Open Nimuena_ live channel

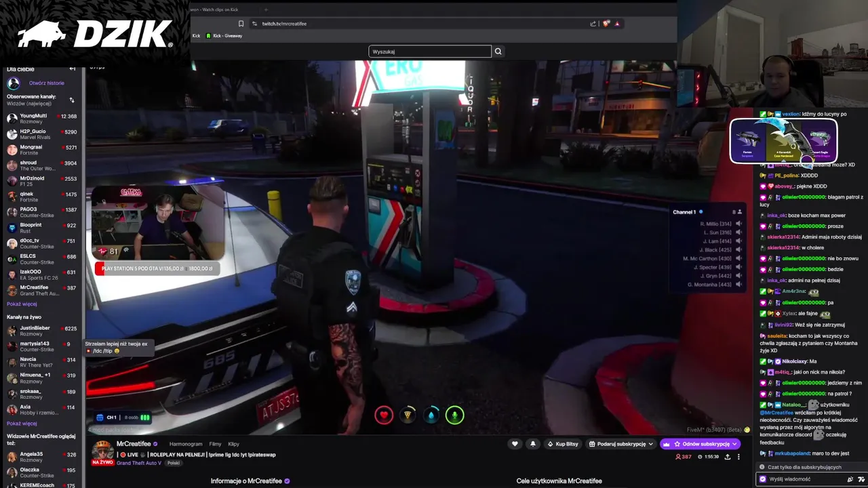click(41, 378)
